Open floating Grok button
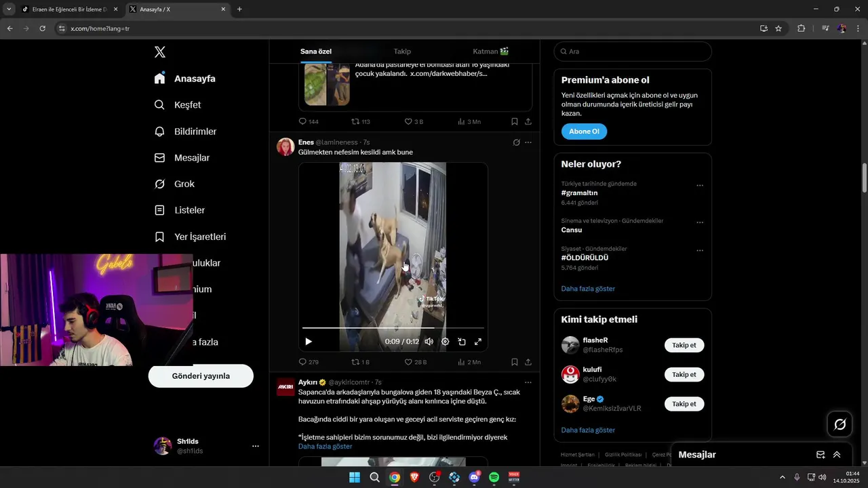Image resolution: width=868 pixels, height=488 pixels. 840,424
